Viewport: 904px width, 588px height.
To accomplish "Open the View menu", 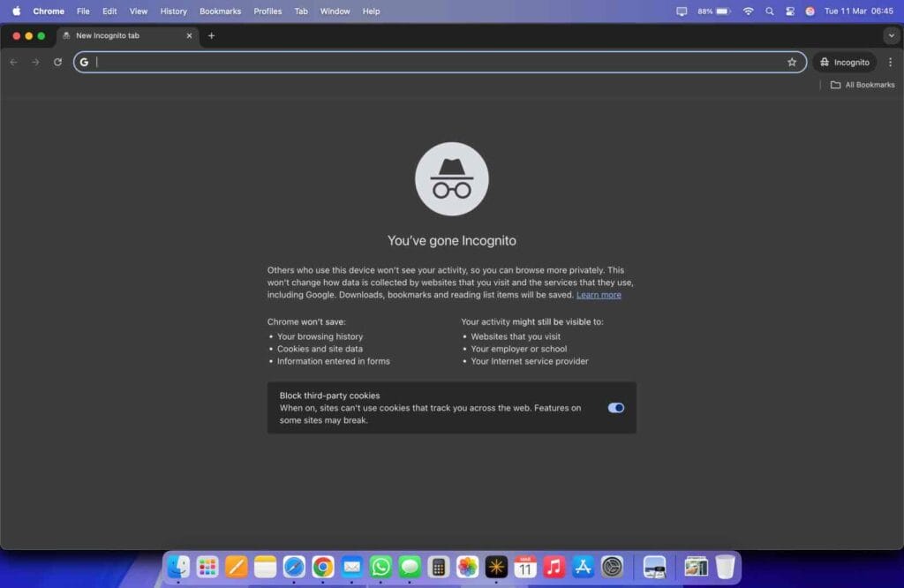I will tap(139, 11).
